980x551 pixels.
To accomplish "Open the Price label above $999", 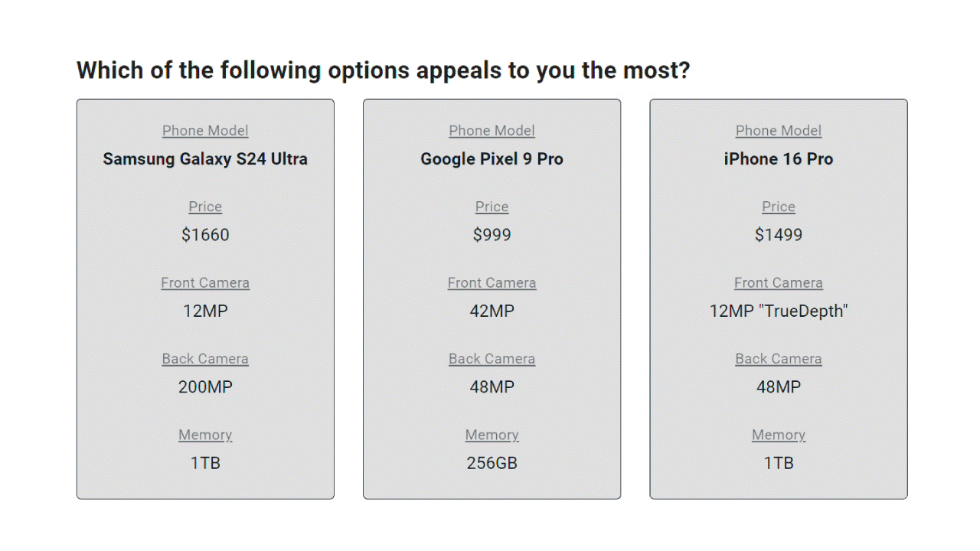I will (x=492, y=207).
